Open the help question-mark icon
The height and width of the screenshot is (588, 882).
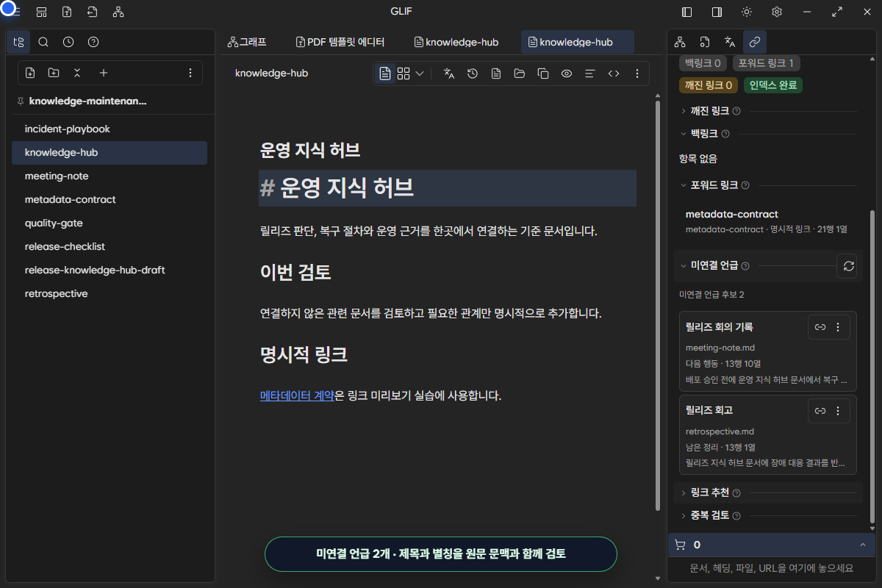(93, 42)
